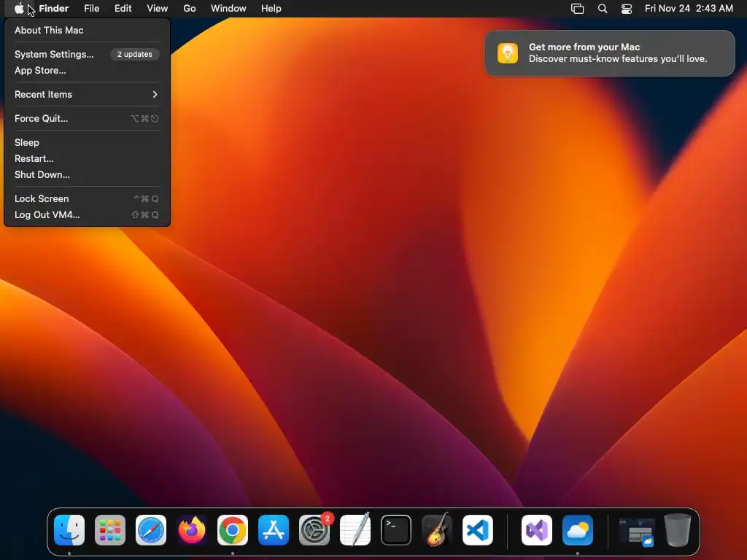This screenshot has width=747, height=560.
Task: Click the Stage Manager windows menu bar icon
Action: click(578, 9)
